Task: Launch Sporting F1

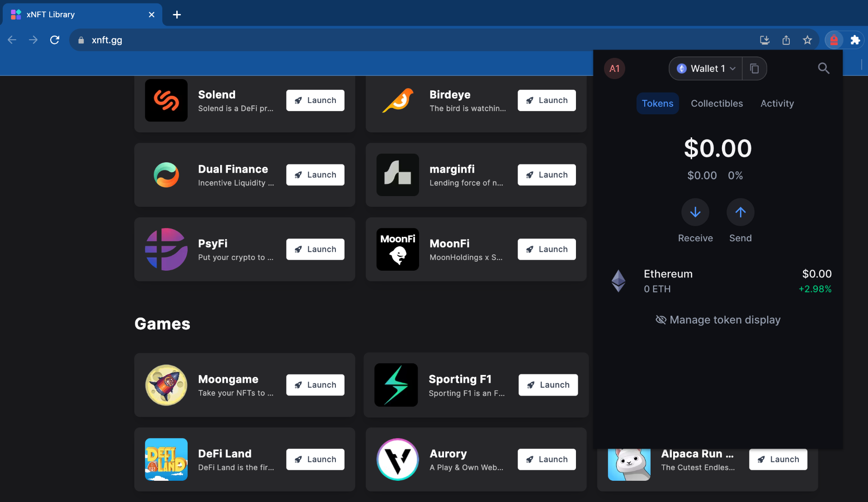Action: [548, 385]
